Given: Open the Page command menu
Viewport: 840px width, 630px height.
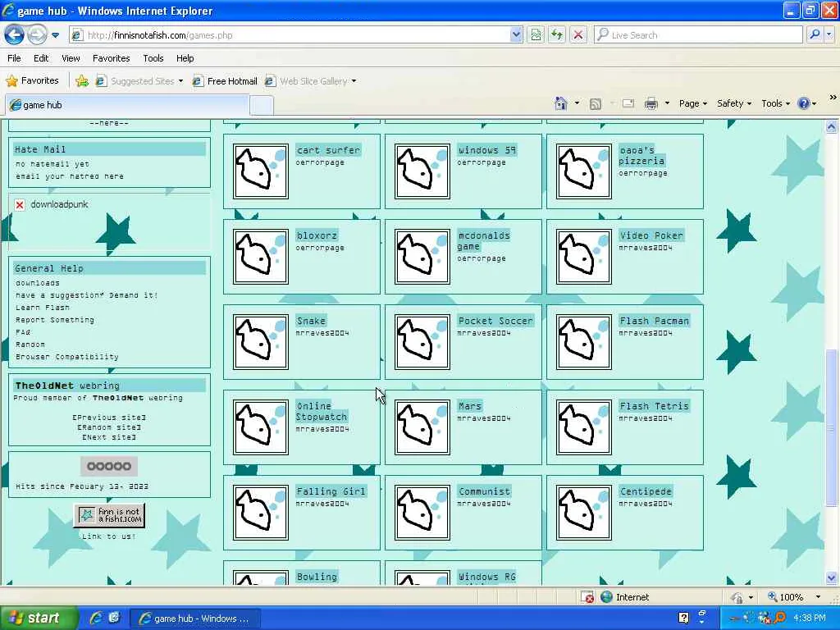Looking at the screenshot, I should [x=692, y=103].
